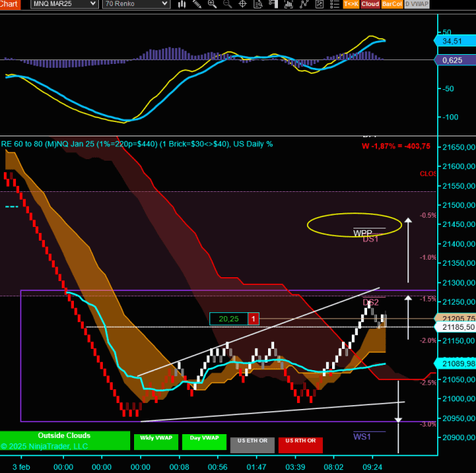Toggle the Day VWAP green button

[204, 442]
